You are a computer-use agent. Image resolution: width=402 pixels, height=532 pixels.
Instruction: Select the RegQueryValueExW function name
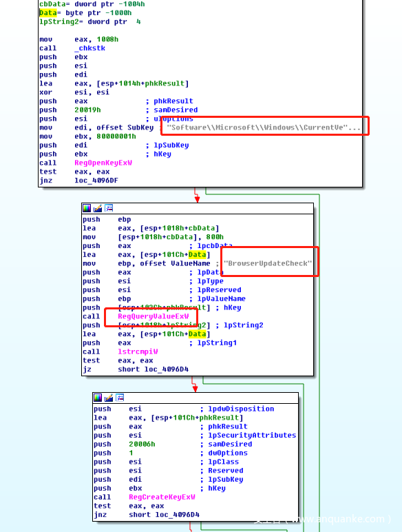coord(154,316)
